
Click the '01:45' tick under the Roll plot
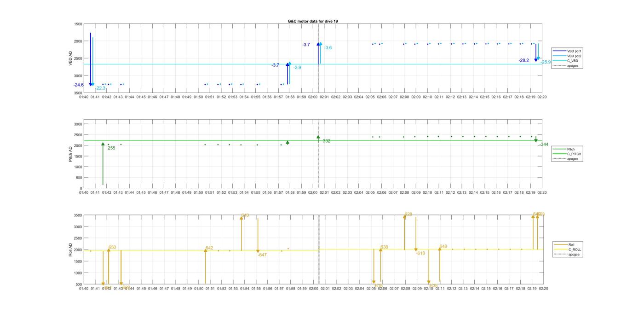pyautogui.click(x=141, y=289)
